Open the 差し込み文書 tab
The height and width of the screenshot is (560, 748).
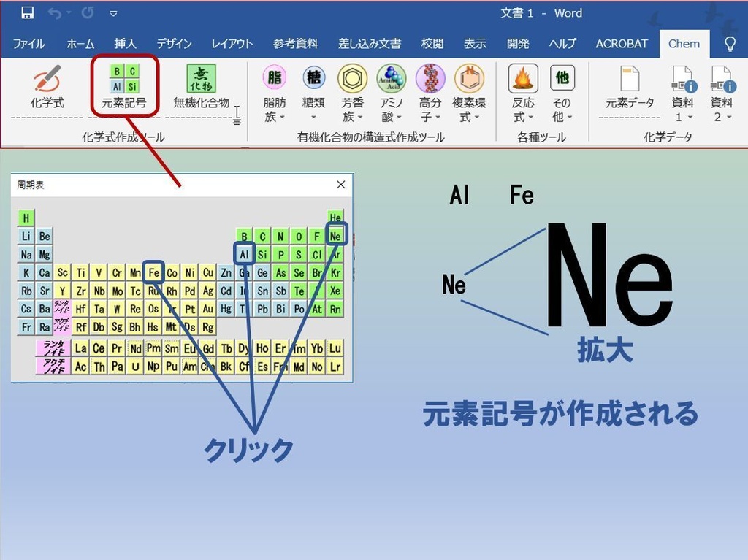(x=370, y=44)
